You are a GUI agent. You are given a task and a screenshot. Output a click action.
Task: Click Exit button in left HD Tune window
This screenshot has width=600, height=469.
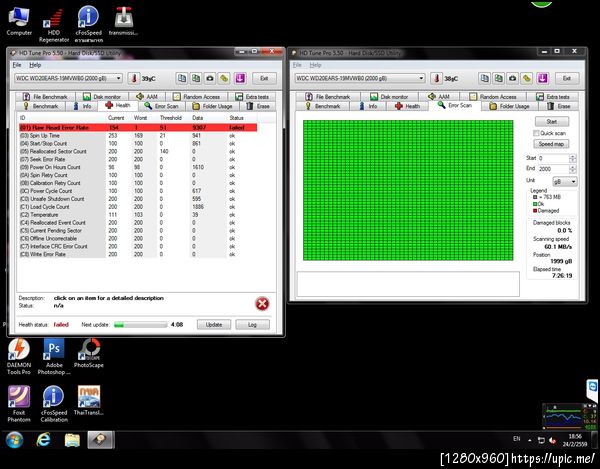pos(264,78)
